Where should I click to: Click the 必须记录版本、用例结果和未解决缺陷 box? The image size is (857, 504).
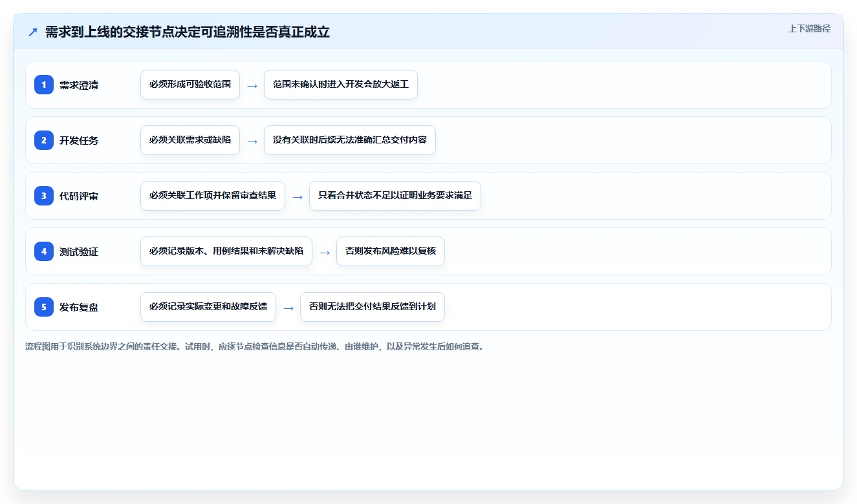coord(226,251)
